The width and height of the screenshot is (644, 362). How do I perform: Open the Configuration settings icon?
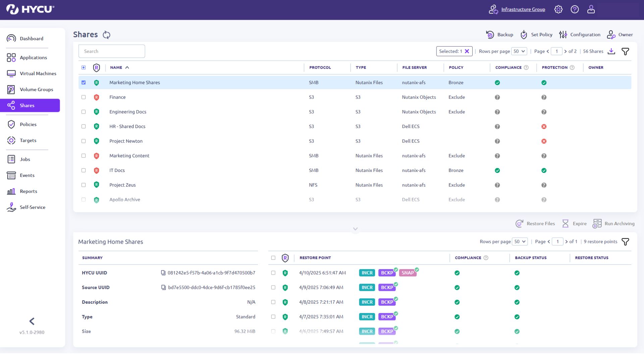click(x=563, y=35)
